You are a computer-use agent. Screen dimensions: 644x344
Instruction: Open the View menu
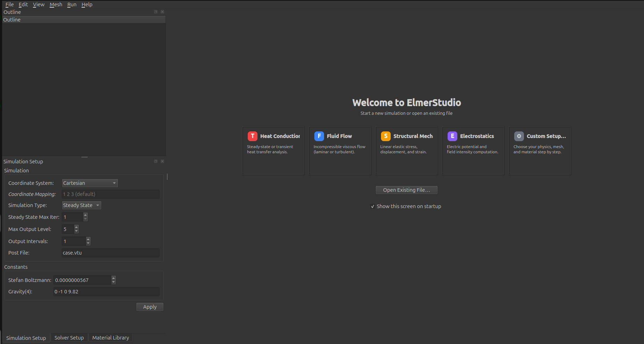pyautogui.click(x=39, y=5)
